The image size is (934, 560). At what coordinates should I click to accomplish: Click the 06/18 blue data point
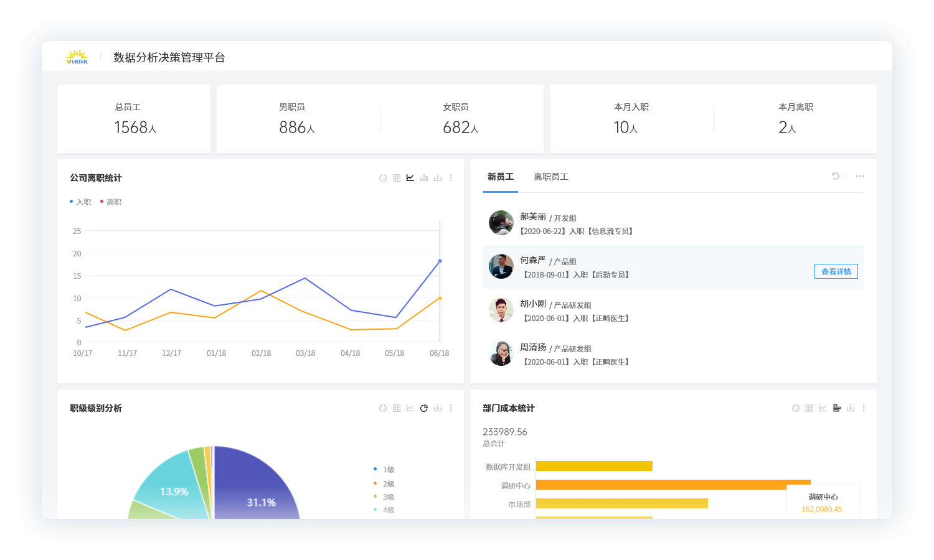pos(440,261)
